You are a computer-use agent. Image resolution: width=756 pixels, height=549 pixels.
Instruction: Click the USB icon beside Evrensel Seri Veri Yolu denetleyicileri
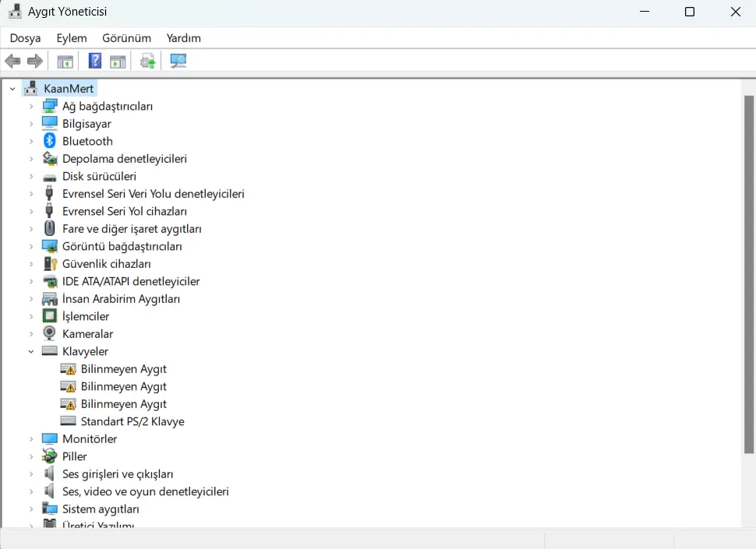49,193
